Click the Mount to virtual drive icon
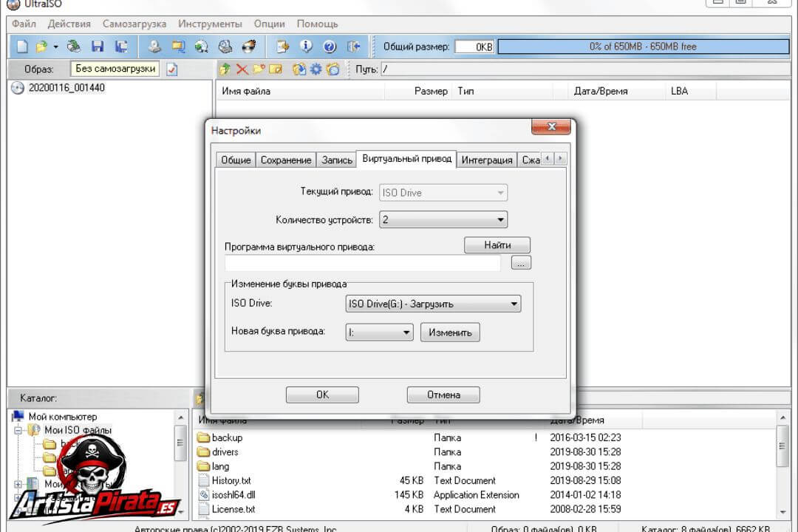This screenshot has height=532, width=798. pyautogui.click(x=225, y=47)
